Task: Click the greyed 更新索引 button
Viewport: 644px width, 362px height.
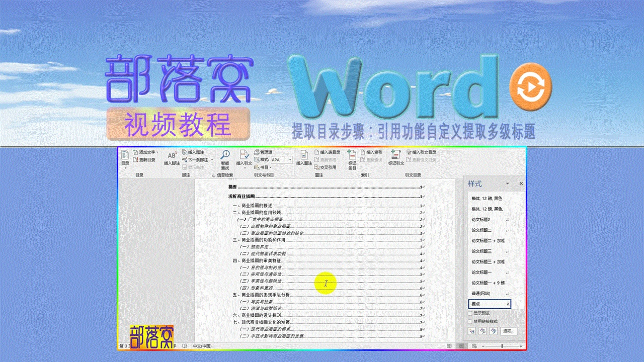Action: [371, 160]
